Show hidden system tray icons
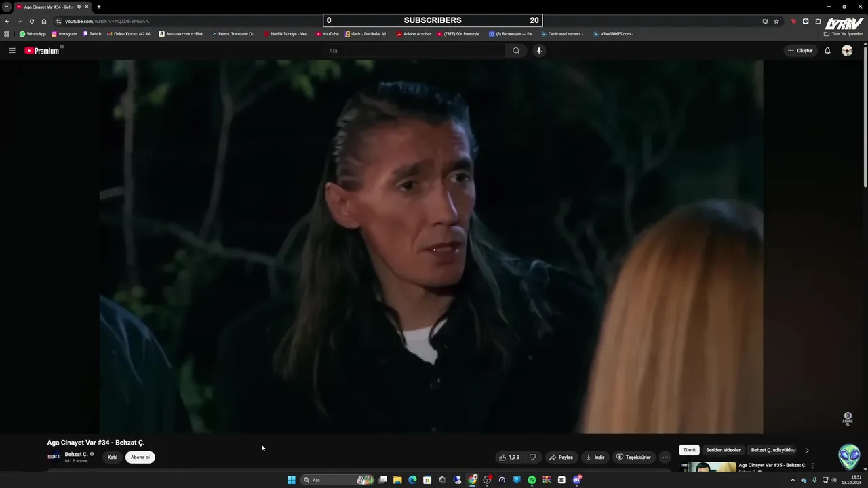The height and width of the screenshot is (488, 868). (x=793, y=480)
